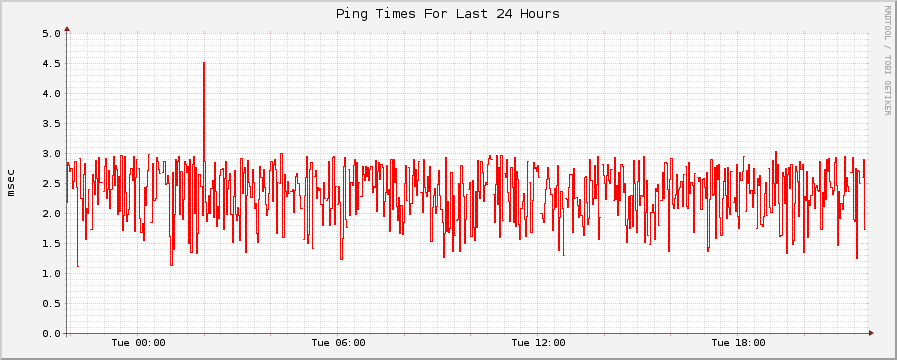
Task: Click the 4.5 y-axis value
Action: tap(51, 64)
